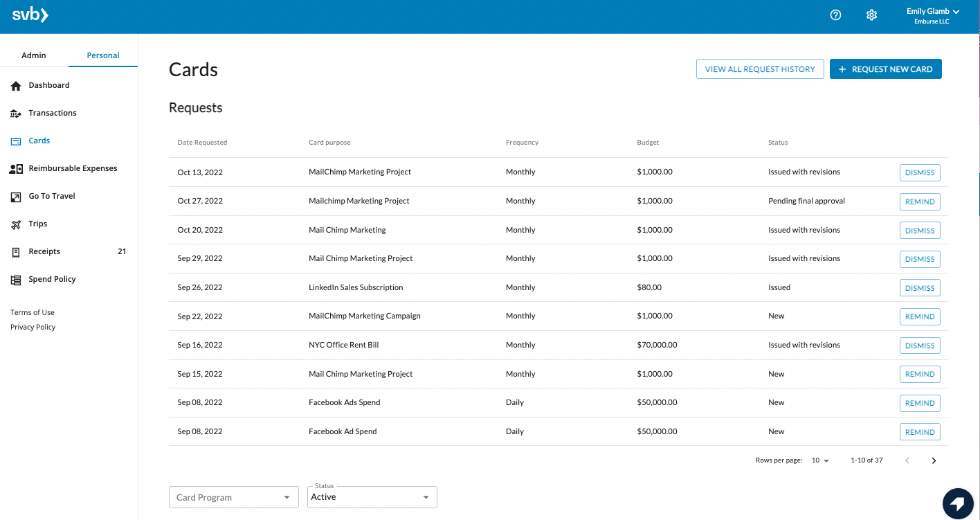
Task: Switch to the Personal tab
Action: click(x=103, y=55)
